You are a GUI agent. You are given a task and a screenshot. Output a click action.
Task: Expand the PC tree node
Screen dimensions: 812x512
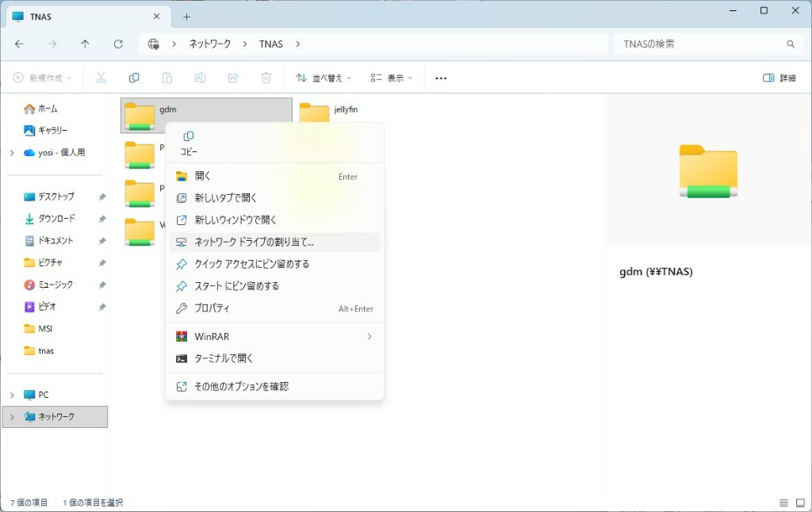tap(12, 395)
